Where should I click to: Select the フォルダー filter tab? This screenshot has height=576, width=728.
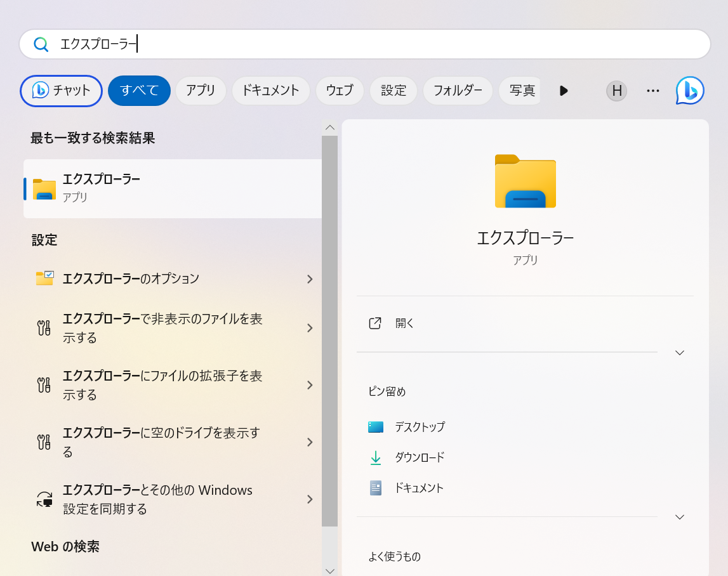coord(458,91)
